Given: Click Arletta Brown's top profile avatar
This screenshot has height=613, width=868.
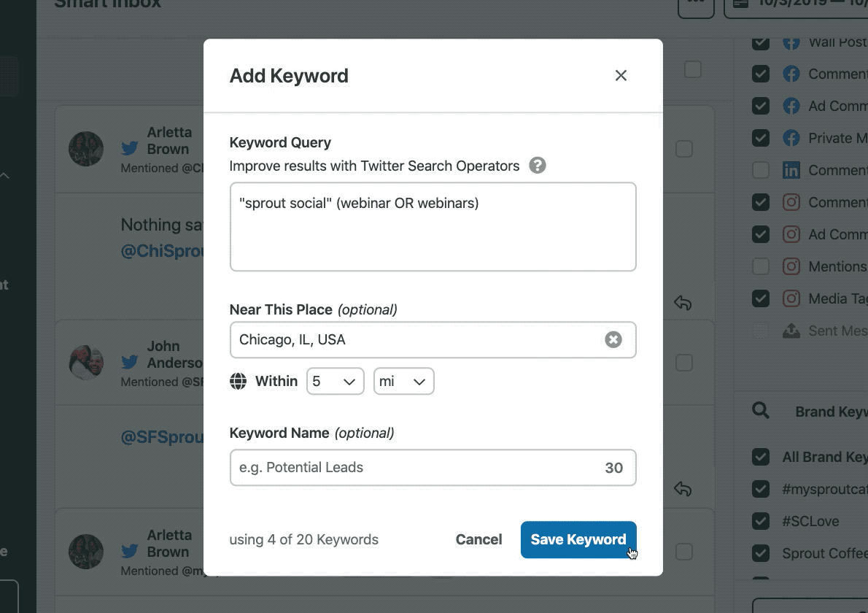Looking at the screenshot, I should click(86, 149).
